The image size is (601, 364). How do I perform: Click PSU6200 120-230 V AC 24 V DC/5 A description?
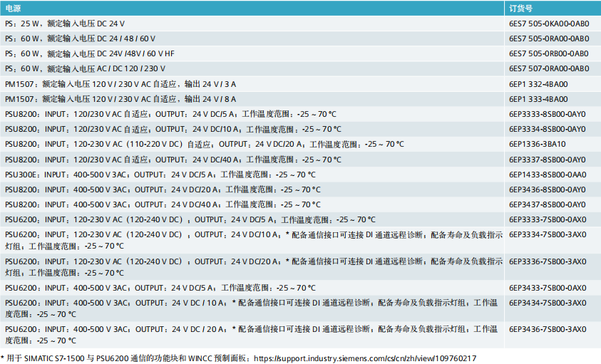click(x=190, y=219)
